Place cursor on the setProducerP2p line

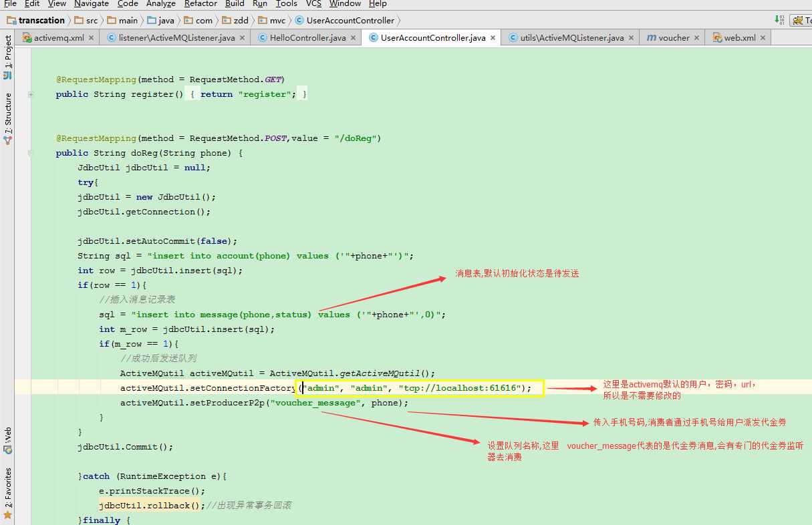pos(264,403)
